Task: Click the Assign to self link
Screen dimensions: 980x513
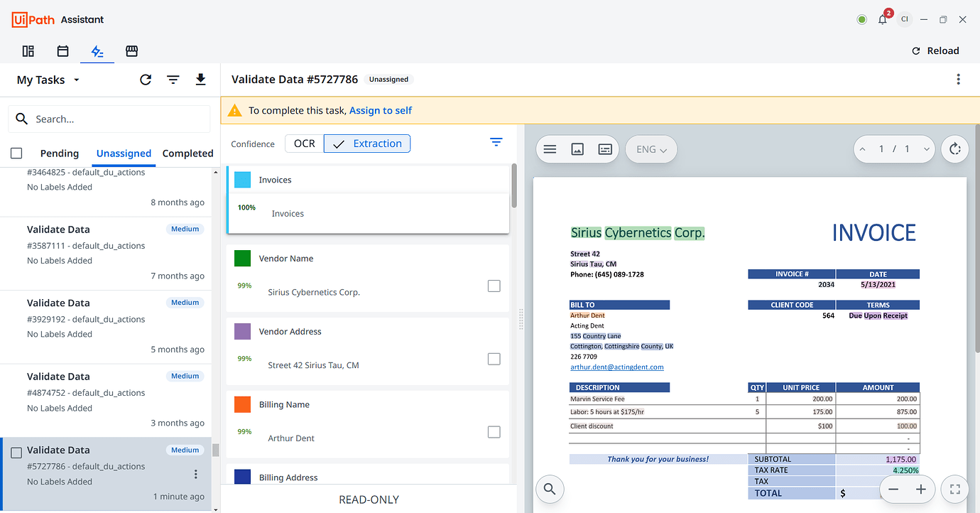Action: coord(381,111)
